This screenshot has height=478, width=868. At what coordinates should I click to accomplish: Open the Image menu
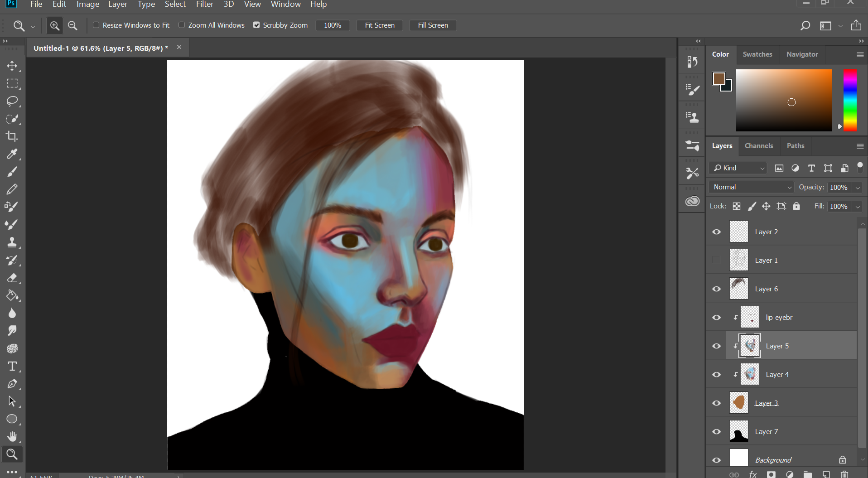tap(88, 4)
